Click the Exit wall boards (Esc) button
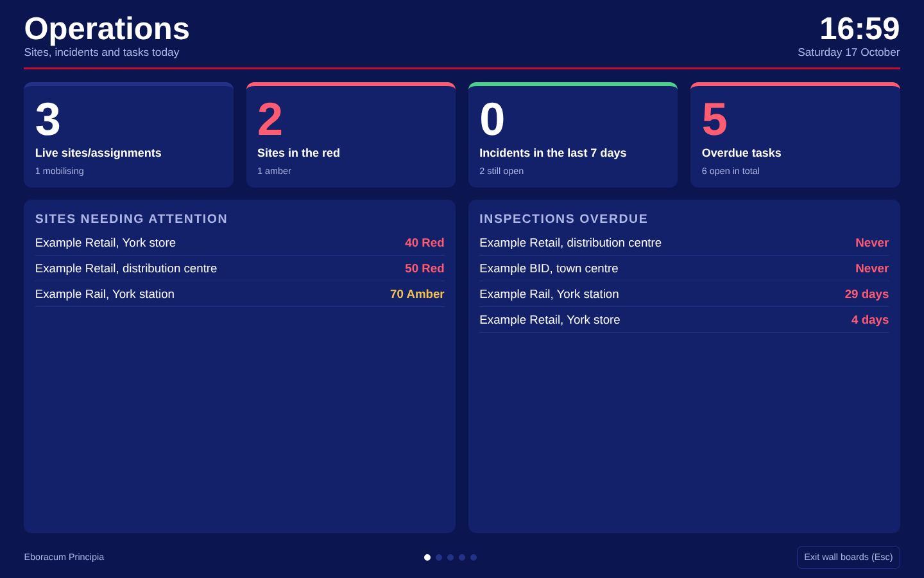Screen dimensions: 924x578 pyautogui.click(x=848, y=557)
